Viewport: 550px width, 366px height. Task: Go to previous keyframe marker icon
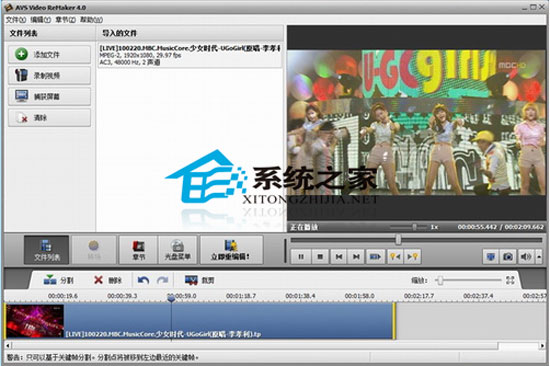395,257
